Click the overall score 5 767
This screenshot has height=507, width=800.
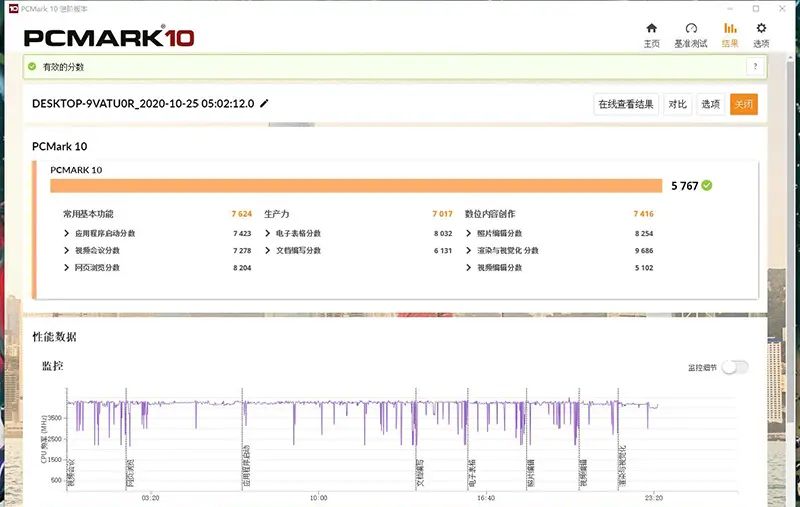pos(684,186)
